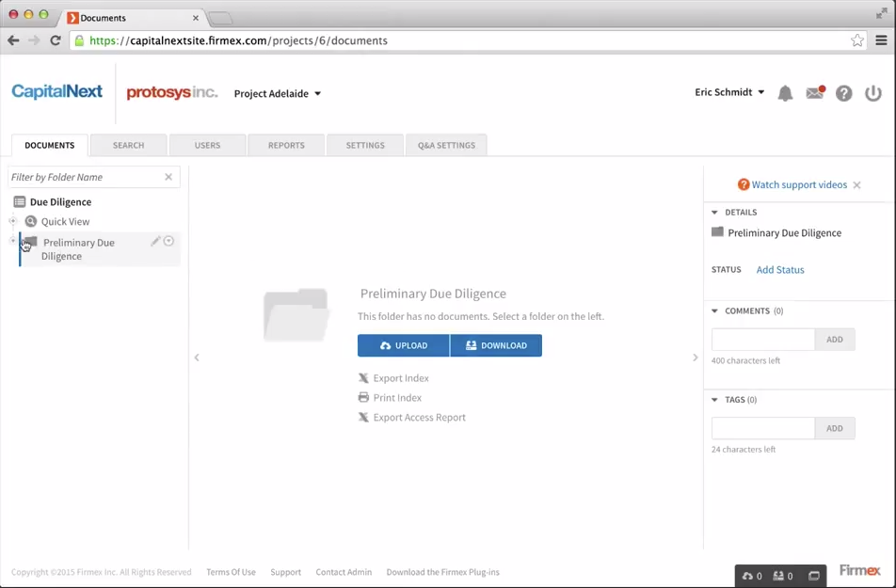Click the browser forward arrow
The width and height of the screenshot is (896, 588).
34,40
